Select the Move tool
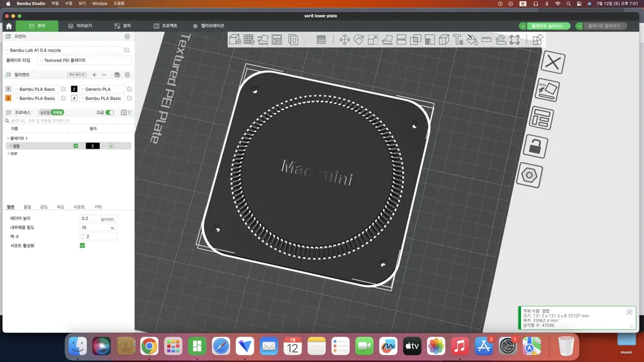The image size is (644, 362). click(345, 39)
